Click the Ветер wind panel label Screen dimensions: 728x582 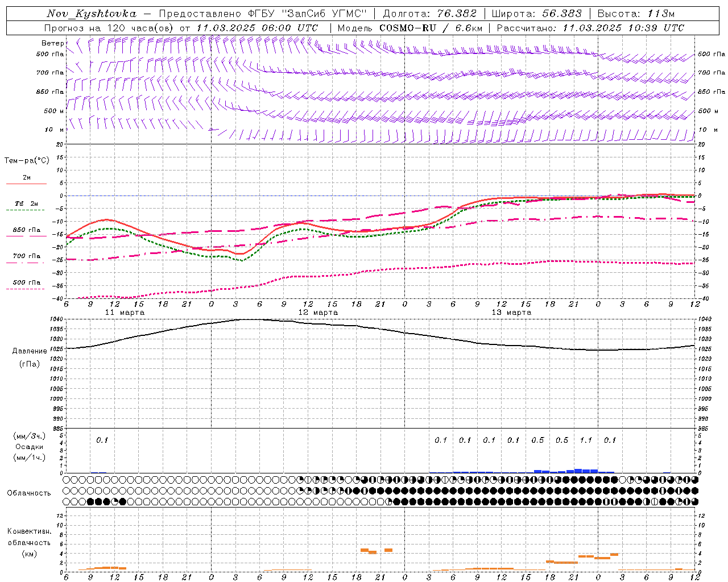[x=52, y=43]
